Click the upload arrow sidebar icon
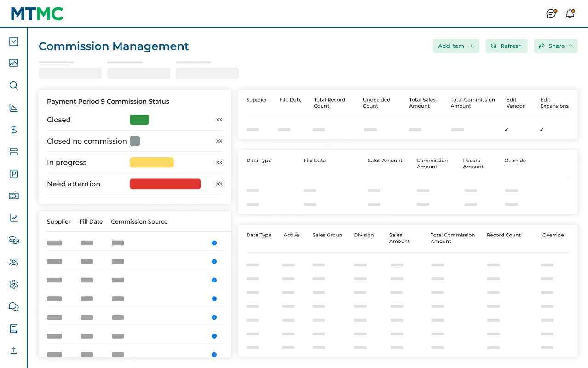Screen dimensions: 588x368 point(14,351)
